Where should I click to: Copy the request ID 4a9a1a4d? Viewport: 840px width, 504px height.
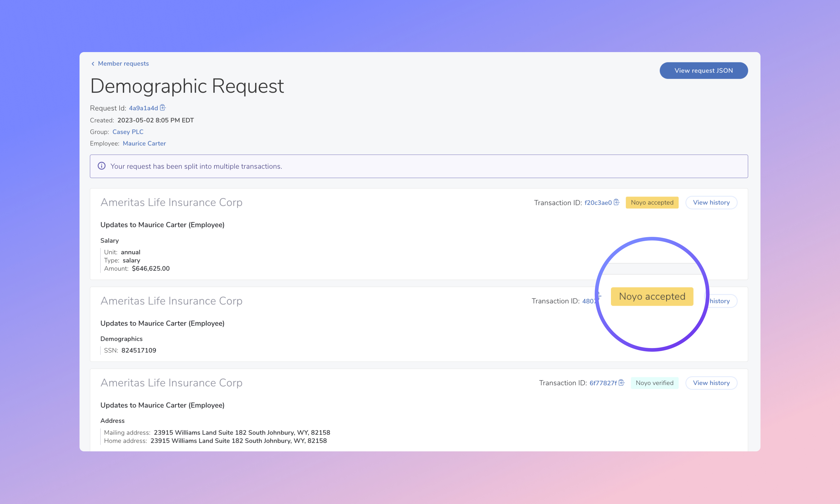coord(163,108)
